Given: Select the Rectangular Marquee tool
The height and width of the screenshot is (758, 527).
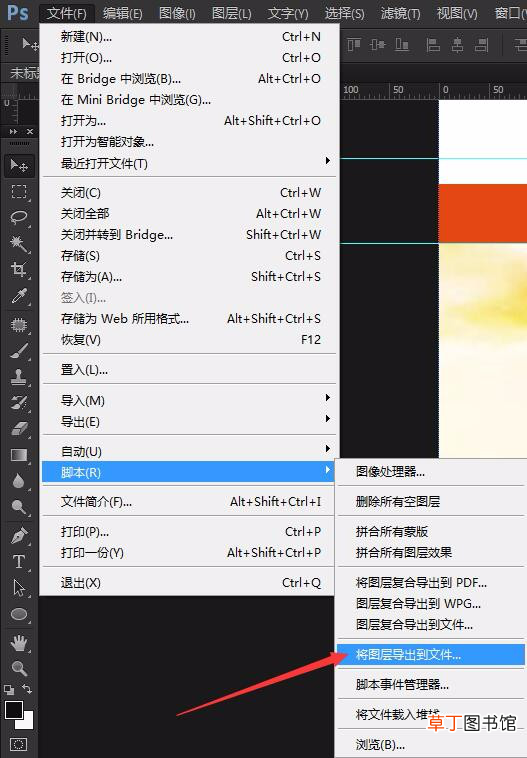Looking at the screenshot, I should tap(19, 192).
